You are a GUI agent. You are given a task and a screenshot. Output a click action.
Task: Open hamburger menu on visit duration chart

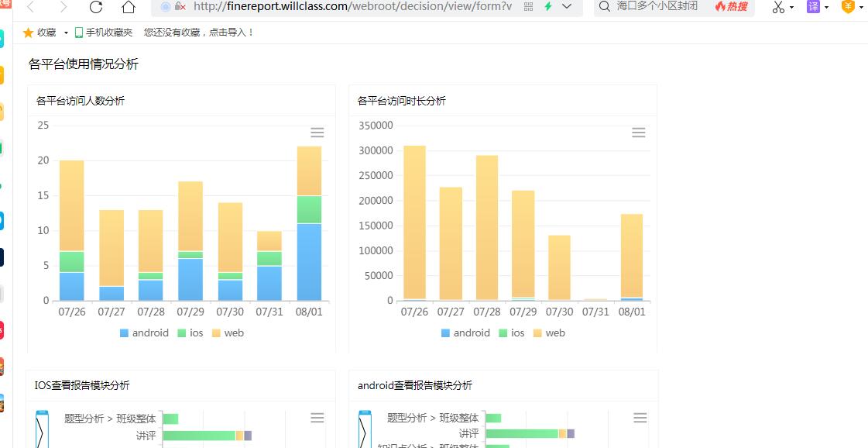point(639,133)
